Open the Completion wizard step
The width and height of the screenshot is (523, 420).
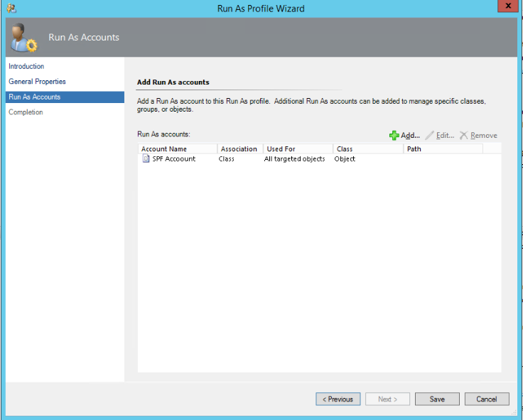pyautogui.click(x=26, y=112)
